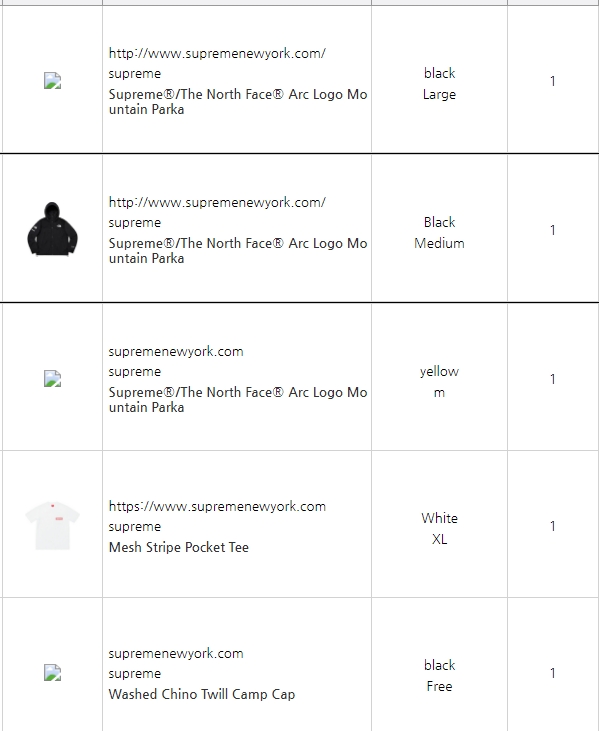Open the supremenewyork.com URL for Black Medium parka
The width and height of the screenshot is (599, 731).
[x=217, y=202]
